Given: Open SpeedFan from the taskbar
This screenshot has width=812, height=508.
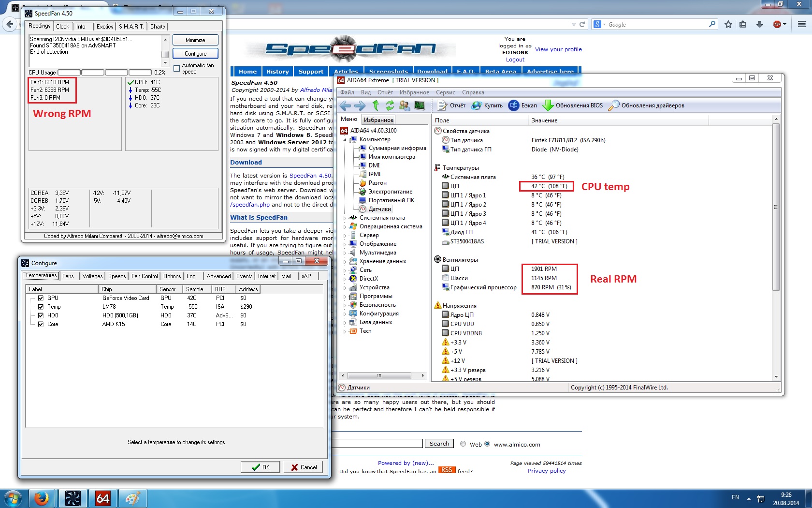Looking at the screenshot, I should pyautogui.click(x=73, y=498).
